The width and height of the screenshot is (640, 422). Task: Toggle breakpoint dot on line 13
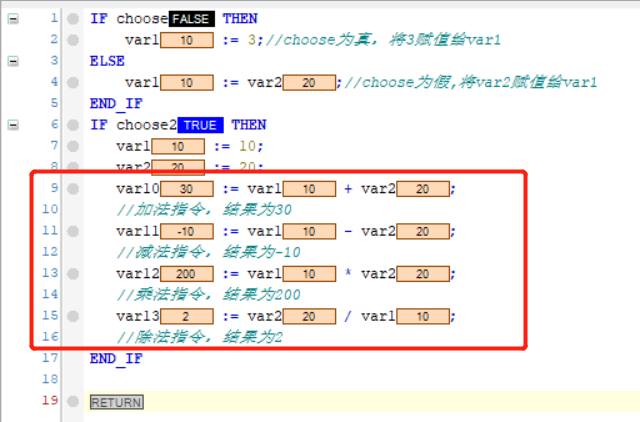click(x=73, y=273)
